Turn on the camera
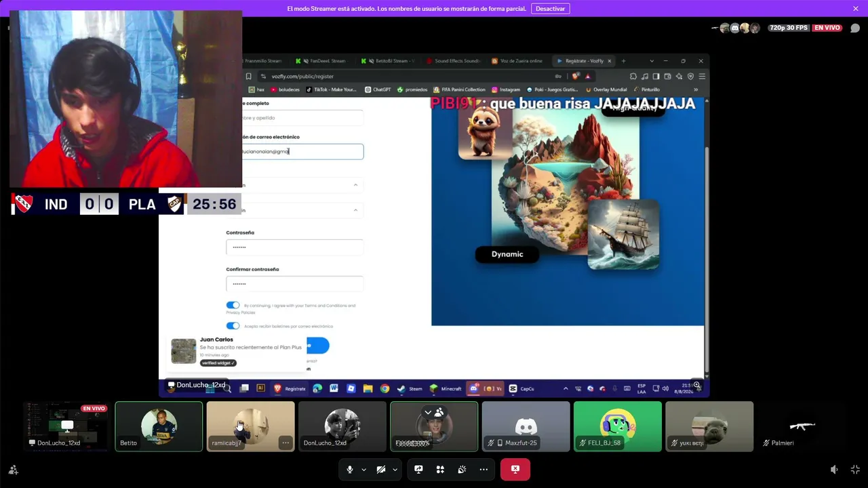 [381, 469]
